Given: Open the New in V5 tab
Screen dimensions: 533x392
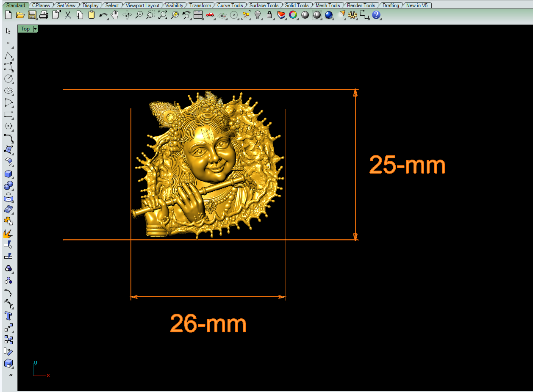Looking at the screenshot, I should coord(417,6).
